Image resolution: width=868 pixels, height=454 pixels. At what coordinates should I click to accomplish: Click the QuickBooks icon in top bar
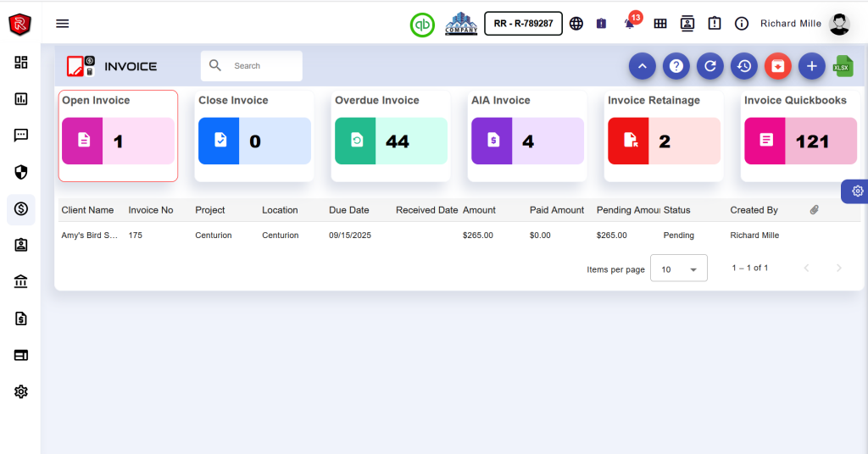tap(422, 24)
